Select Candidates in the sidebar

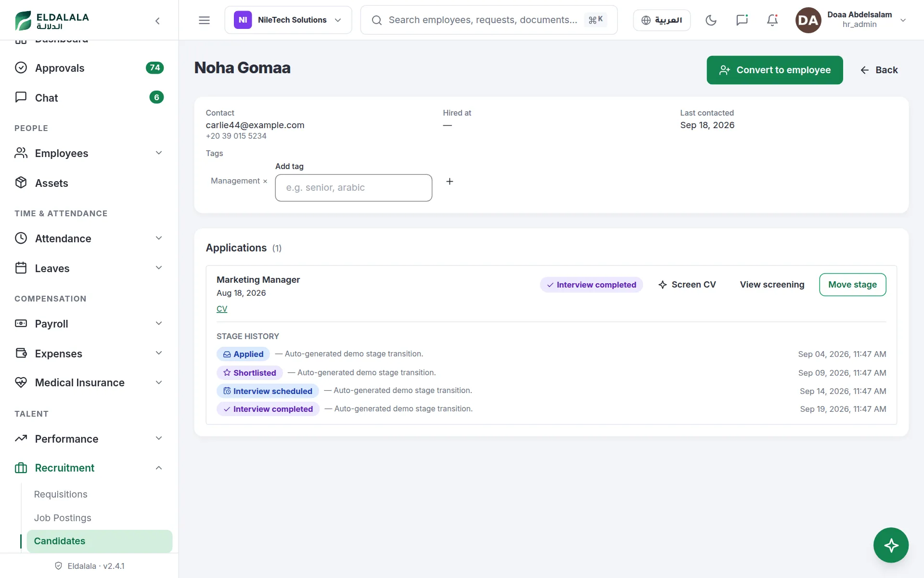click(x=99, y=541)
